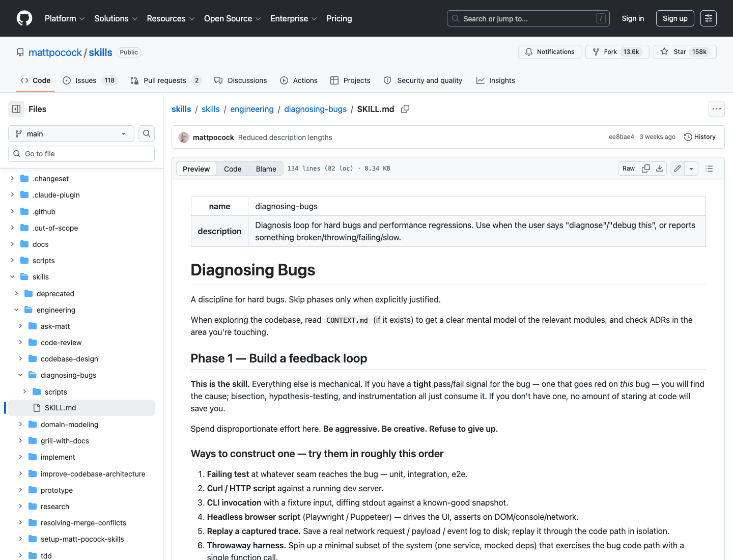
Task: Click the Notifications bell button
Action: pos(550,52)
